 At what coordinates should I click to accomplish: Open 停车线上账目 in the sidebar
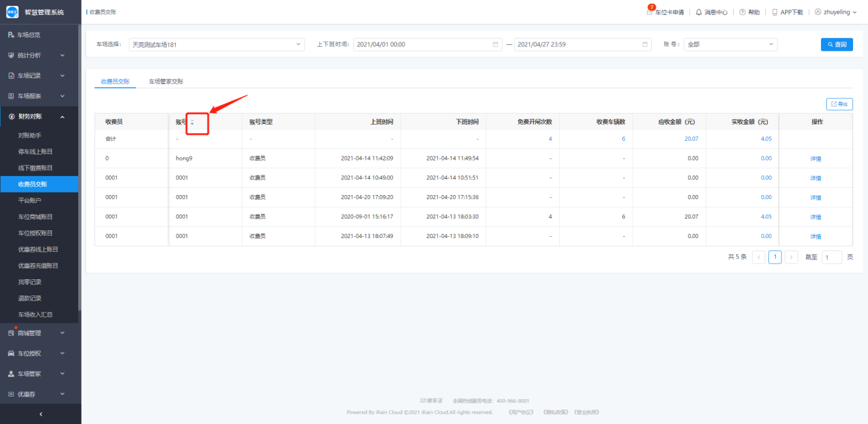35,151
